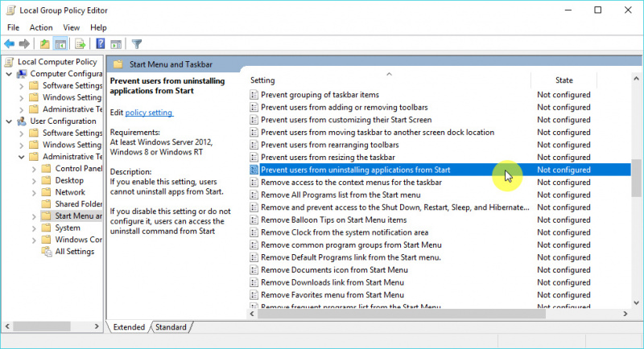Click the vertical scrollbar thumb of settings list

pyautogui.click(x=636, y=179)
